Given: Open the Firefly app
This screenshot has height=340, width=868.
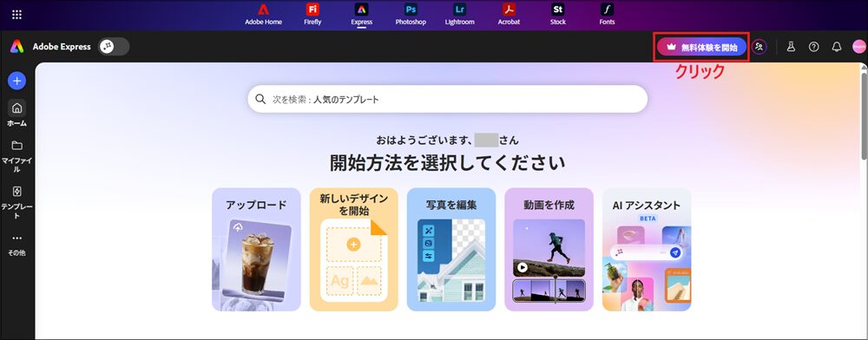Looking at the screenshot, I should click(x=312, y=15).
